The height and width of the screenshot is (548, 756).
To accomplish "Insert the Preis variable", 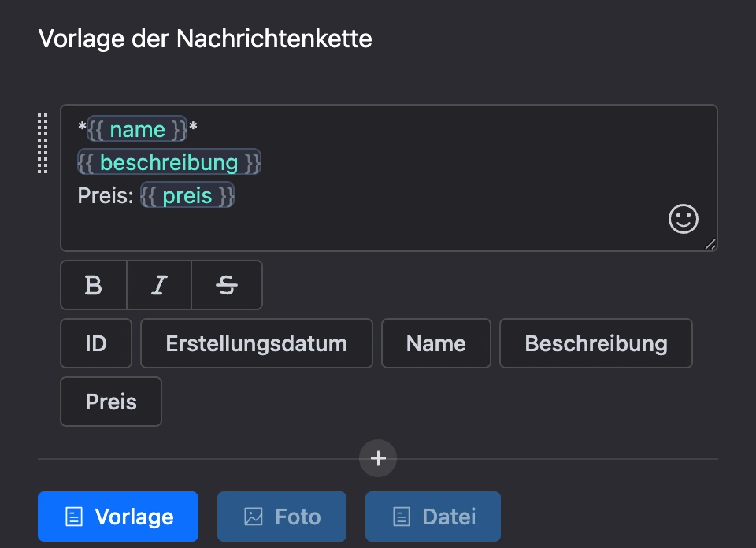I will (111, 402).
